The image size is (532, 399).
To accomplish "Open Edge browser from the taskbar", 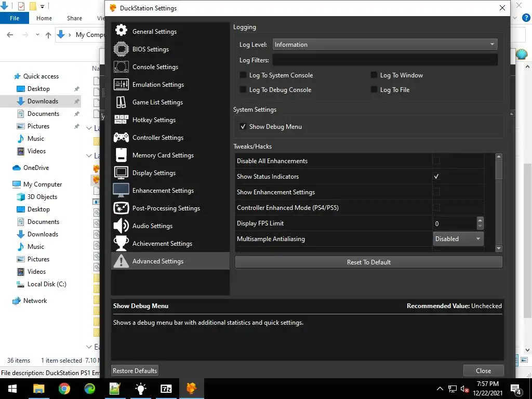I will click(89, 389).
